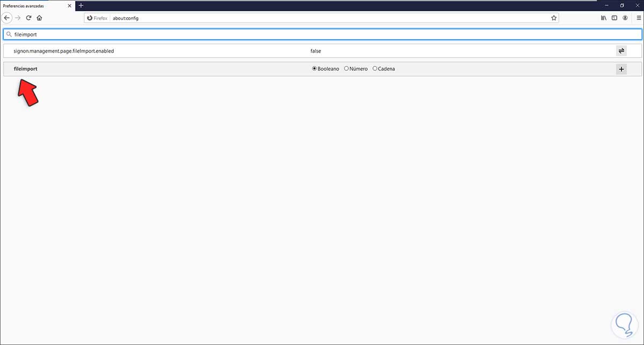
Task: Bookmark this page with the star icon
Action: click(x=554, y=18)
